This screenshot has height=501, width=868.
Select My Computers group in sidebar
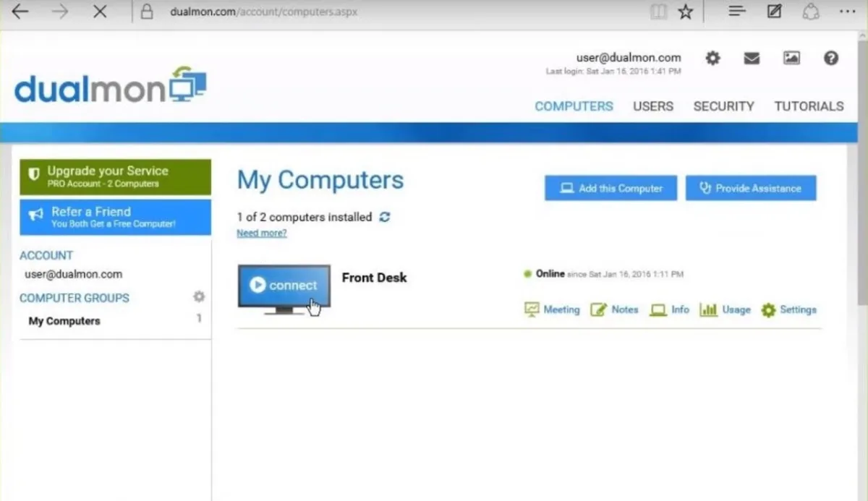click(64, 321)
